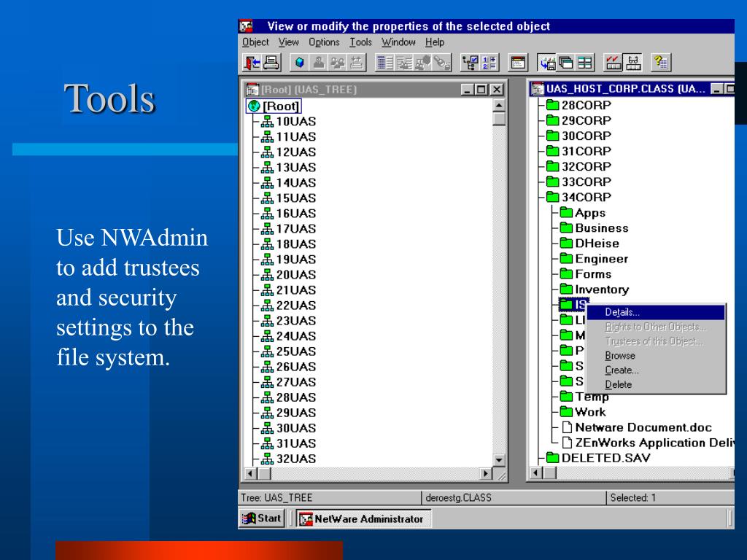747x560 pixels.
Task: Select the Work folder
Action: [583, 412]
